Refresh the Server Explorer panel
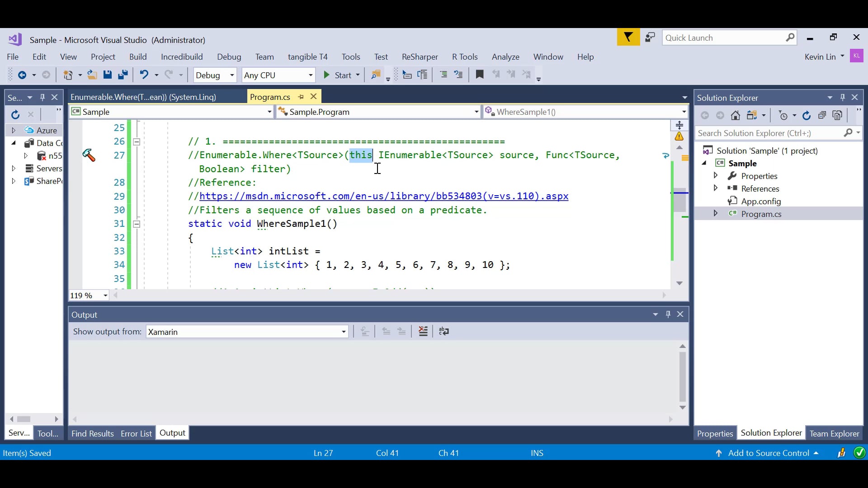 (15, 115)
